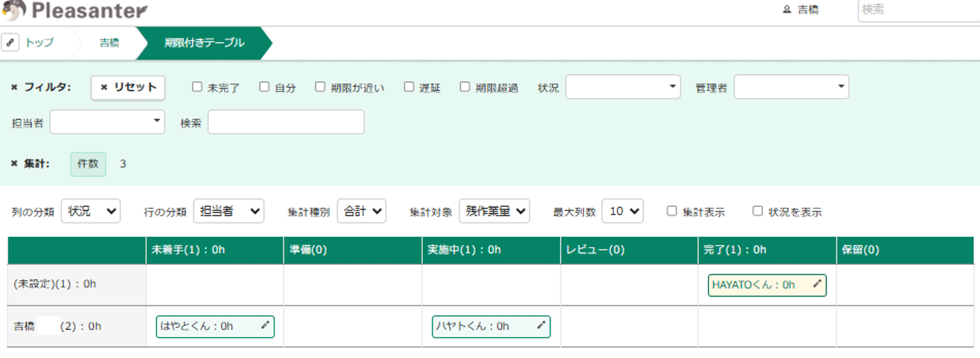Check the 遅延 filter
The height and width of the screenshot is (358, 980).
[409, 87]
